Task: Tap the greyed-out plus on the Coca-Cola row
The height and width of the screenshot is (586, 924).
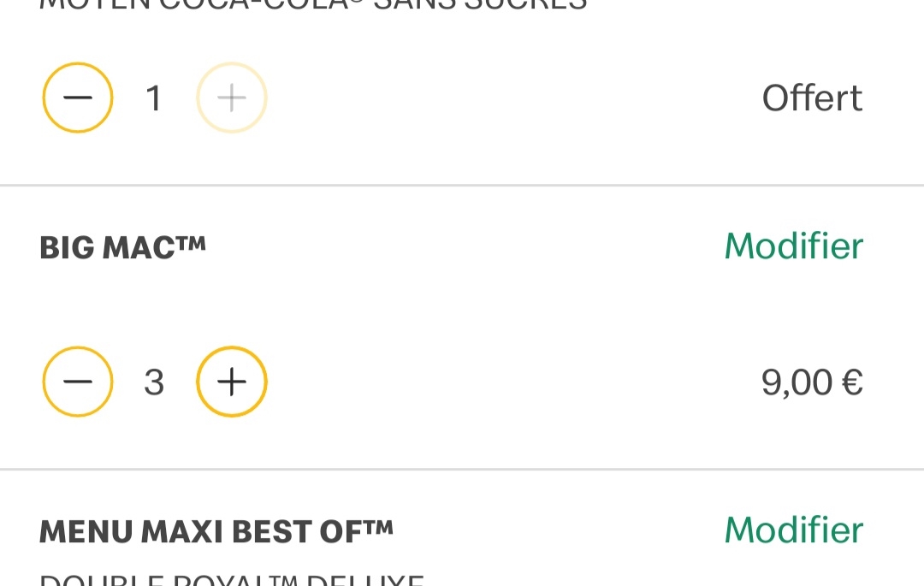Action: (232, 98)
